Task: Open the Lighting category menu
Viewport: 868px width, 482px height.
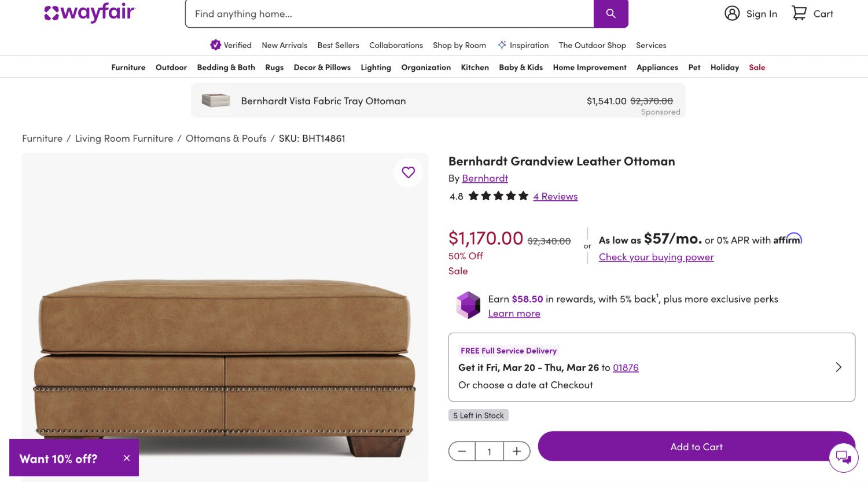Action: point(376,67)
